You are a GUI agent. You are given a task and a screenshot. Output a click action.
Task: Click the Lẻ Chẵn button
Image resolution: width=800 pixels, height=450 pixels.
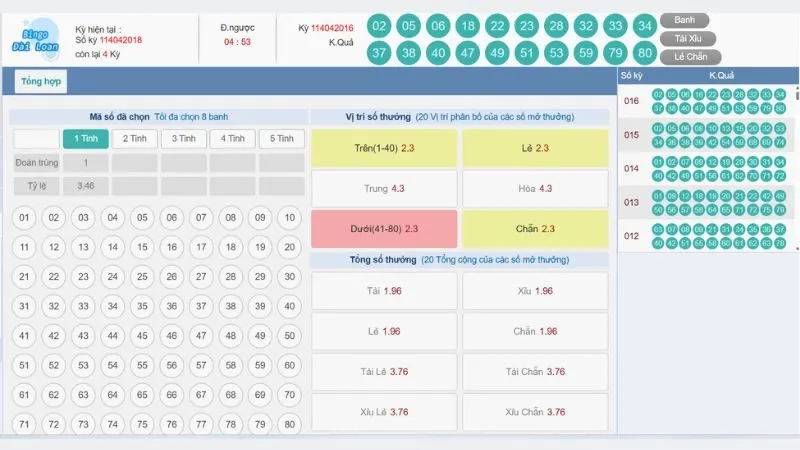pyautogui.click(x=690, y=56)
